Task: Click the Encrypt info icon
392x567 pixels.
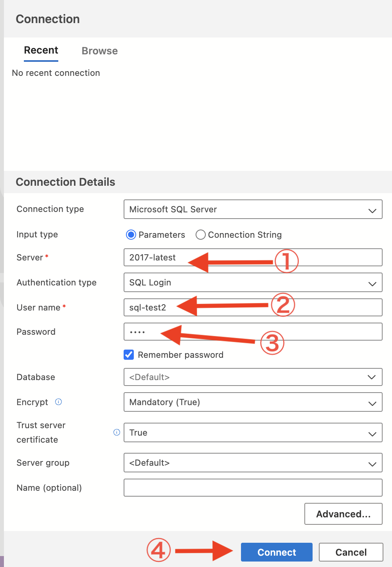Action: [59, 402]
